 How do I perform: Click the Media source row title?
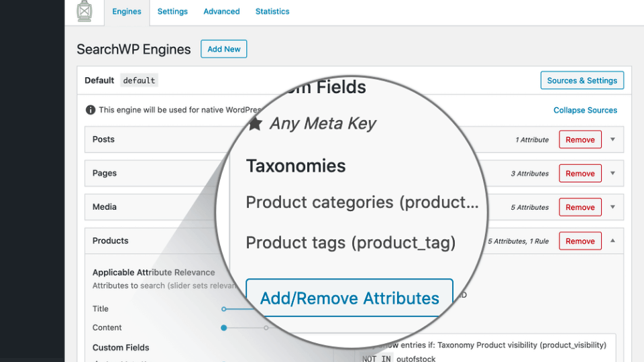point(105,207)
